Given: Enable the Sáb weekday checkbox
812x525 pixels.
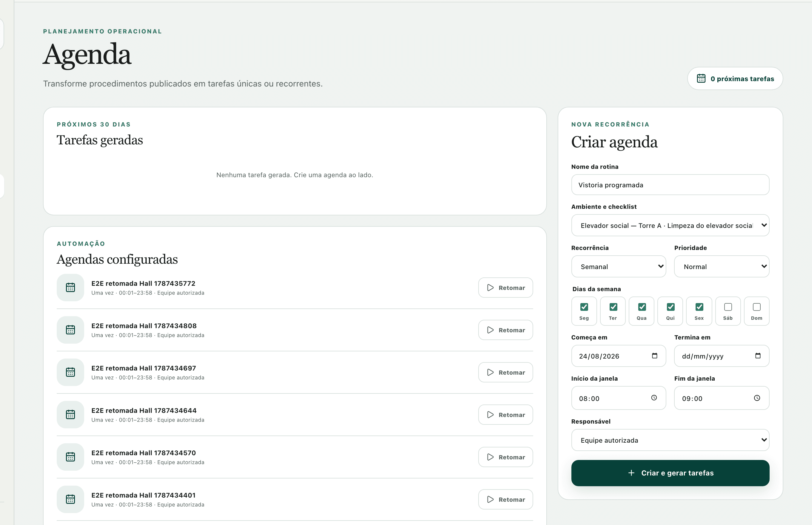Looking at the screenshot, I should click(728, 307).
